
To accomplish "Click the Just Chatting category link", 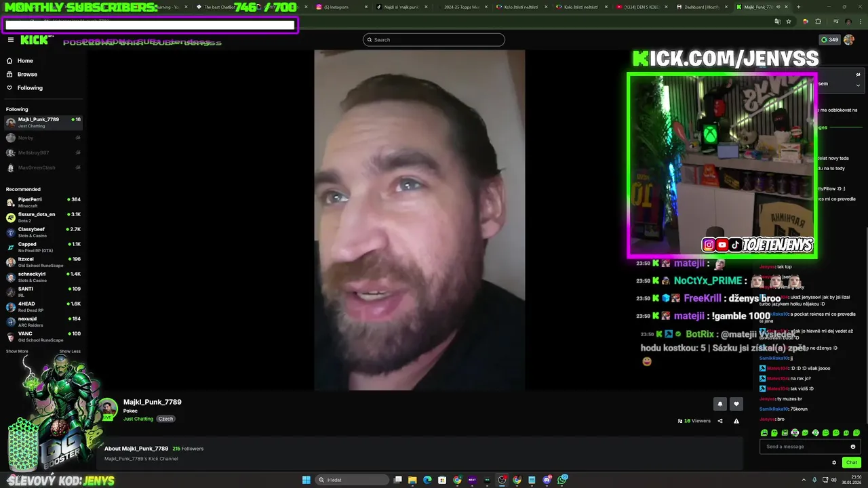I will click(x=138, y=419).
